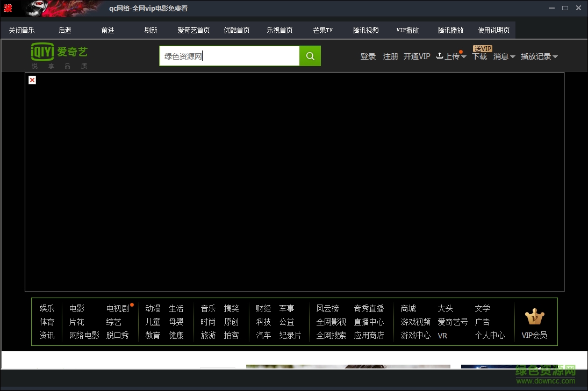
Task: Open the 旅游 category
Action: (208, 335)
